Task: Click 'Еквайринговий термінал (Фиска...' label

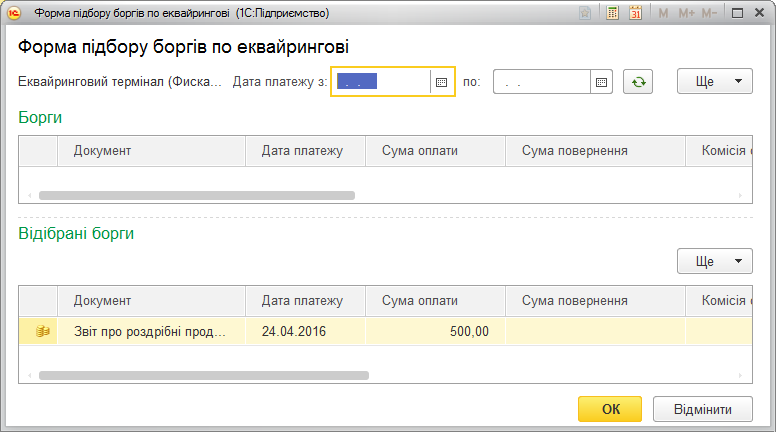Action: tap(120, 82)
